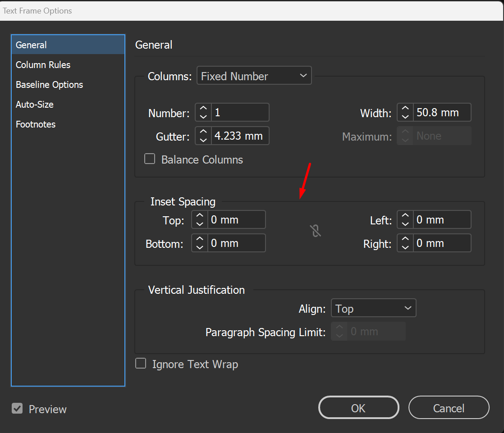Click the Gutter field stepper arrows
Screen dimensions: 504x433
pos(203,136)
